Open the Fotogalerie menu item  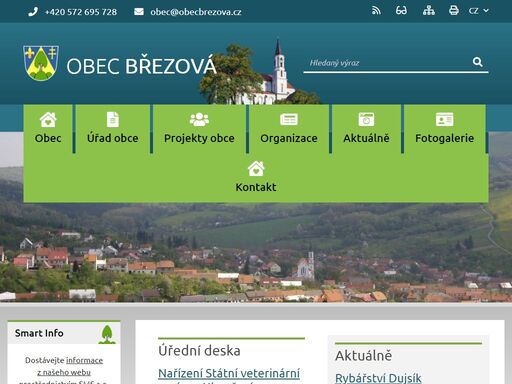coord(445,129)
